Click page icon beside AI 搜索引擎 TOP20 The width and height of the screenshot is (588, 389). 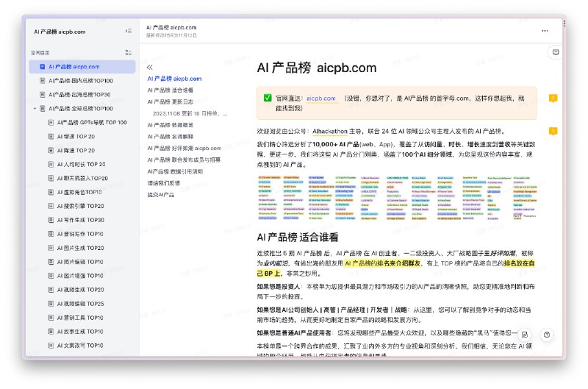[51, 206]
